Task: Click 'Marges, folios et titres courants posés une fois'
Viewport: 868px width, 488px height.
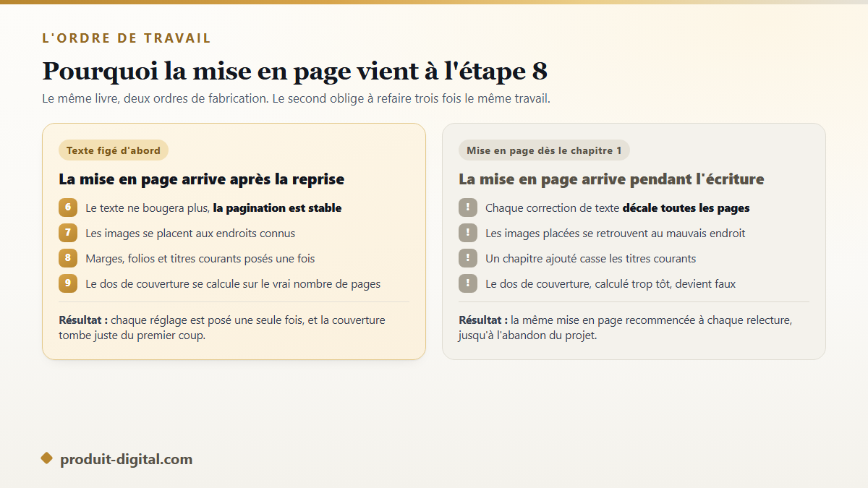Action: pos(200,259)
